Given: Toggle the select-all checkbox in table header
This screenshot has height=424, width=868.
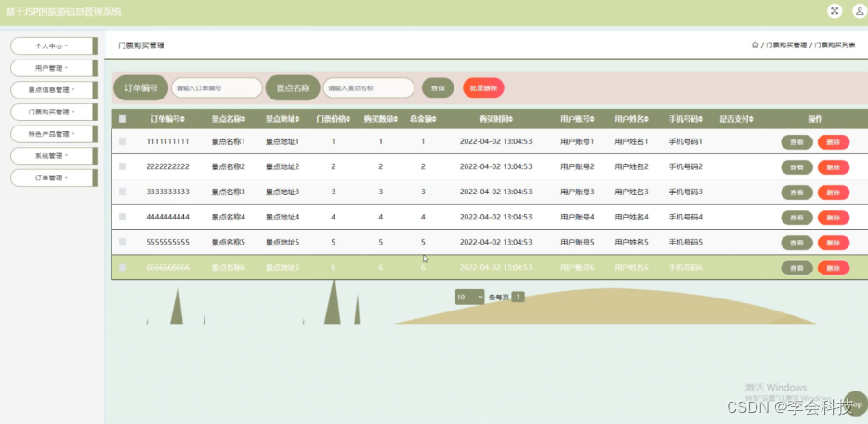Looking at the screenshot, I should pos(123,119).
